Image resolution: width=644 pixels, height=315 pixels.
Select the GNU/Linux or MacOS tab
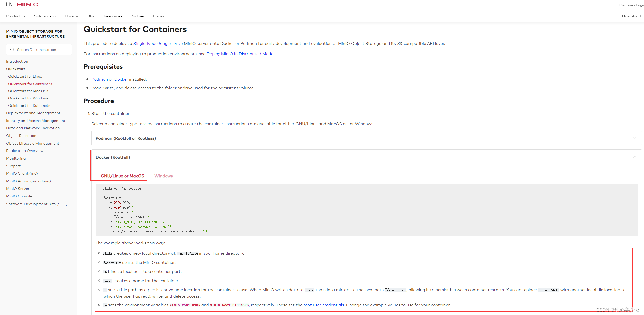click(x=122, y=176)
